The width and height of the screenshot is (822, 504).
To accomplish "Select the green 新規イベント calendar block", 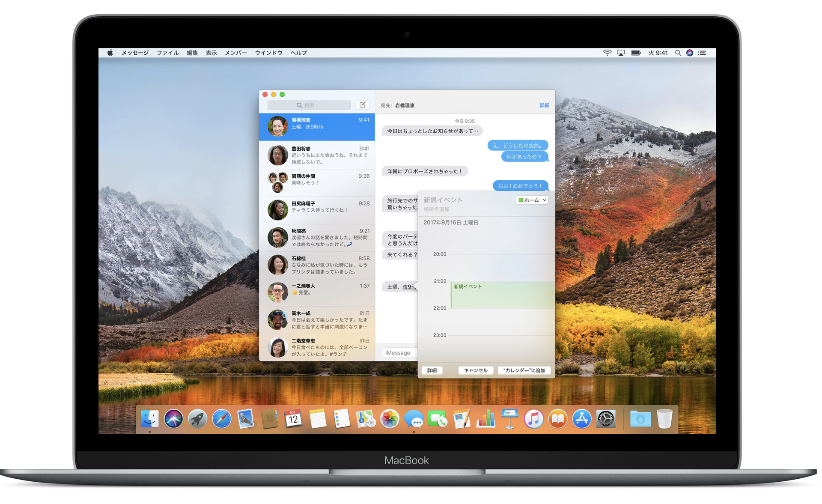I will [502, 295].
